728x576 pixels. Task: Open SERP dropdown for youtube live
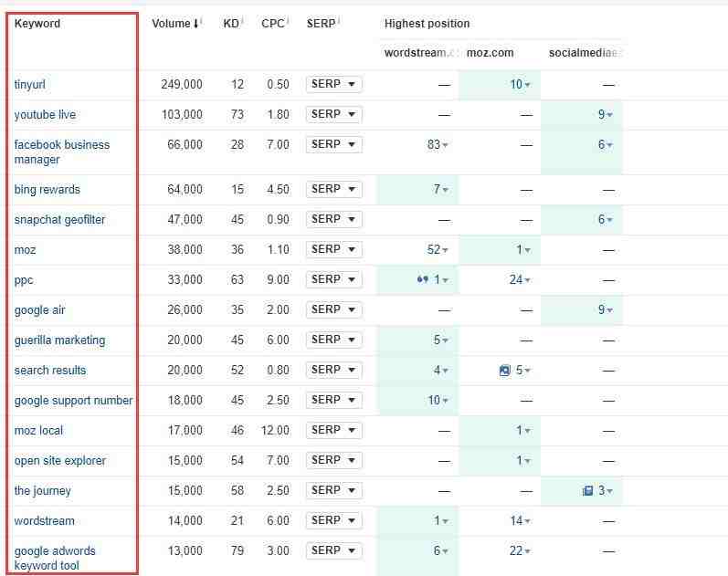[333, 114]
